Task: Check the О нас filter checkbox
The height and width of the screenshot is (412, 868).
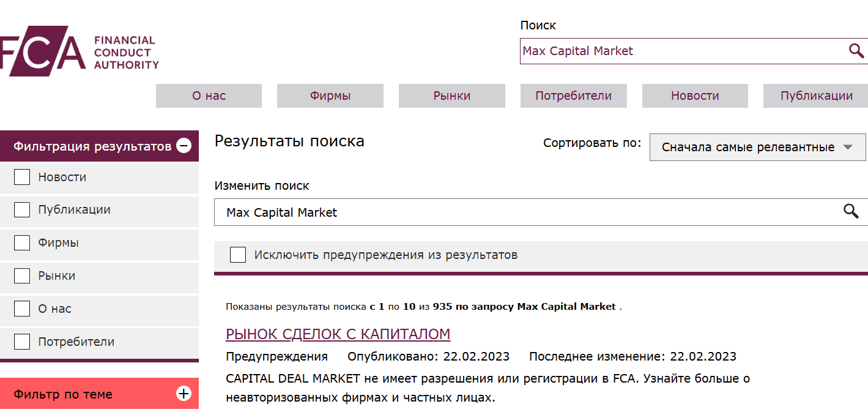Action: coord(22,309)
